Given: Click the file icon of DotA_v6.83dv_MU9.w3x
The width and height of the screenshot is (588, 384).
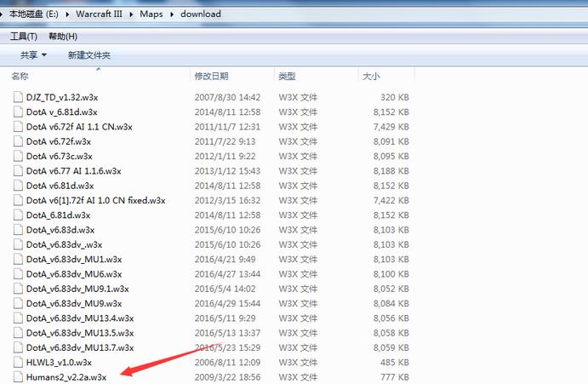Looking at the screenshot, I should coord(18,303).
